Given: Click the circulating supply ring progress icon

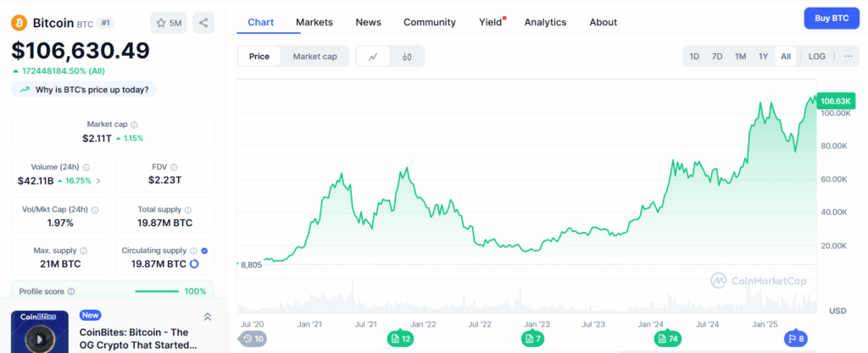Looking at the screenshot, I should coord(194,264).
